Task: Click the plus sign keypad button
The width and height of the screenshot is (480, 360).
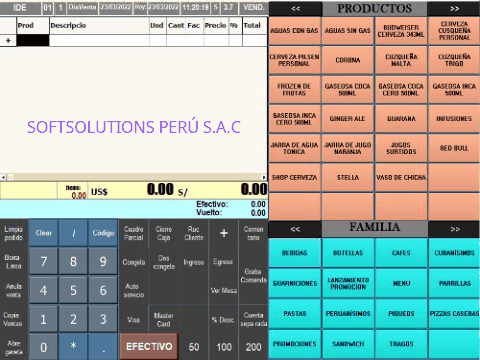Action: (224, 233)
